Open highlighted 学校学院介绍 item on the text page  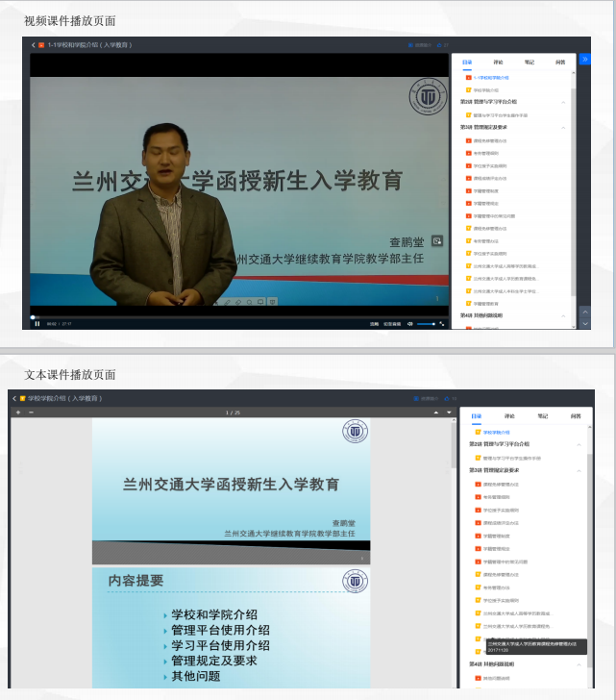[x=496, y=432]
